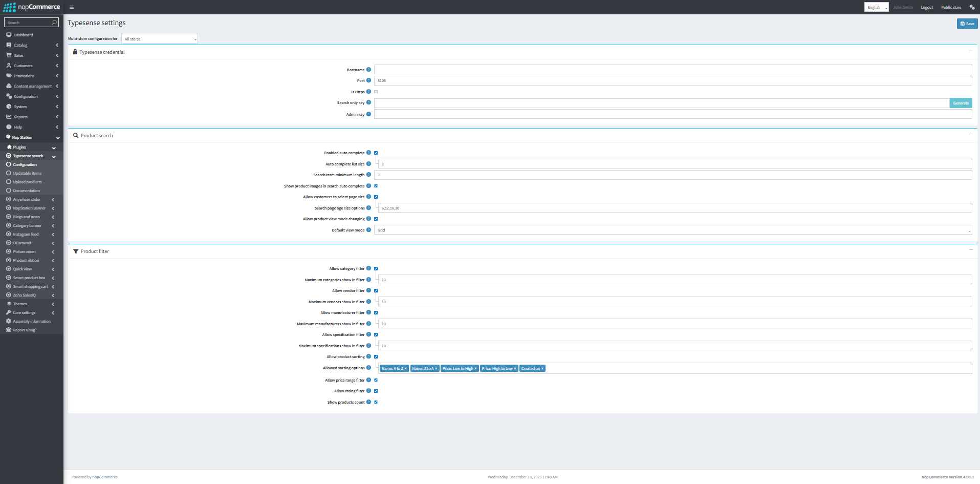Enable the Is Https checkbox

click(376, 91)
